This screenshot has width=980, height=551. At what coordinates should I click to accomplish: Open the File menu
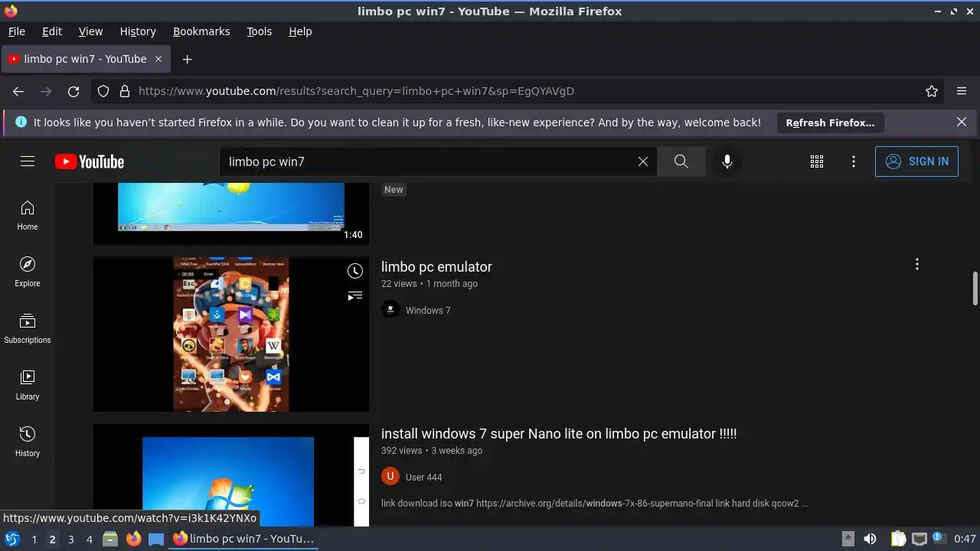(x=17, y=31)
